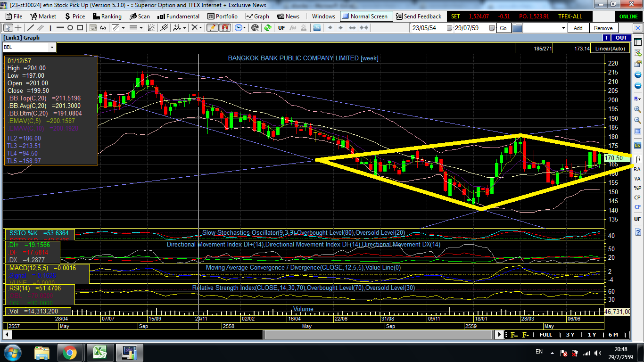Open start date 23/05/54 calendar picker
The image size is (644, 362).
[x=450, y=28]
